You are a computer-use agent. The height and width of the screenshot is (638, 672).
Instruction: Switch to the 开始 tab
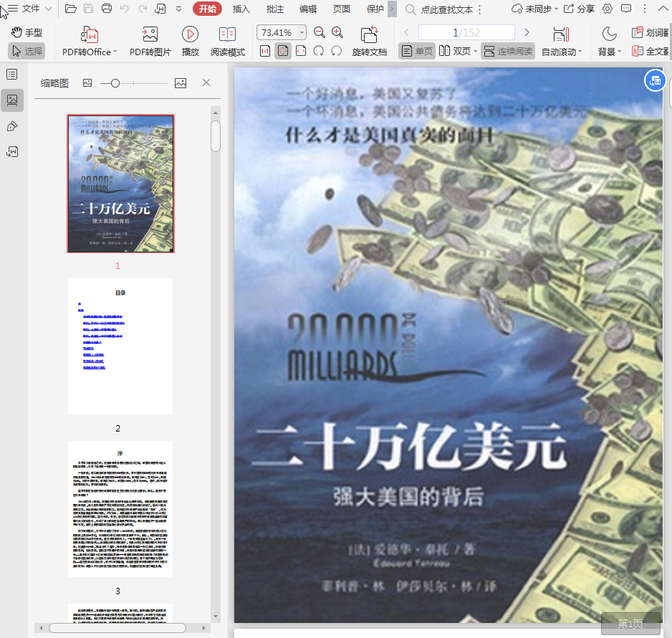click(208, 9)
